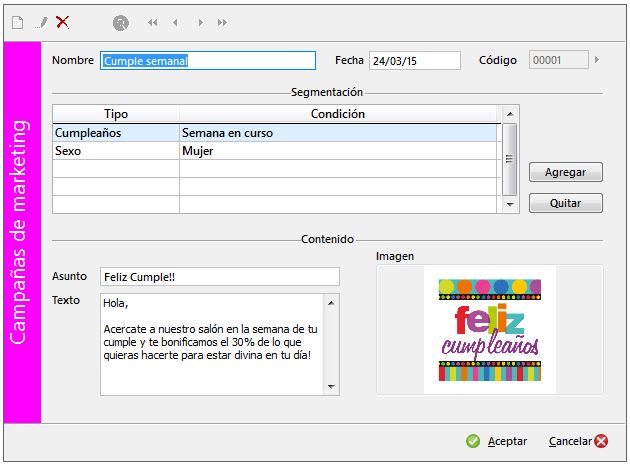Select the Mujer condition cell
This screenshot has height=465, width=630.
(x=338, y=151)
